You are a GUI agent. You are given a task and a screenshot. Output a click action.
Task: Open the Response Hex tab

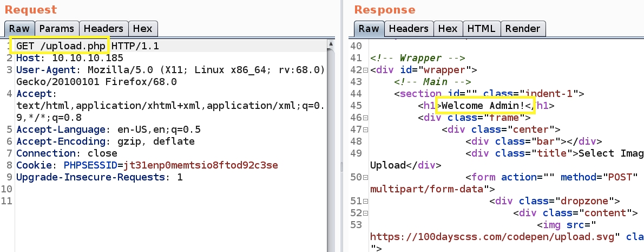pyautogui.click(x=448, y=29)
